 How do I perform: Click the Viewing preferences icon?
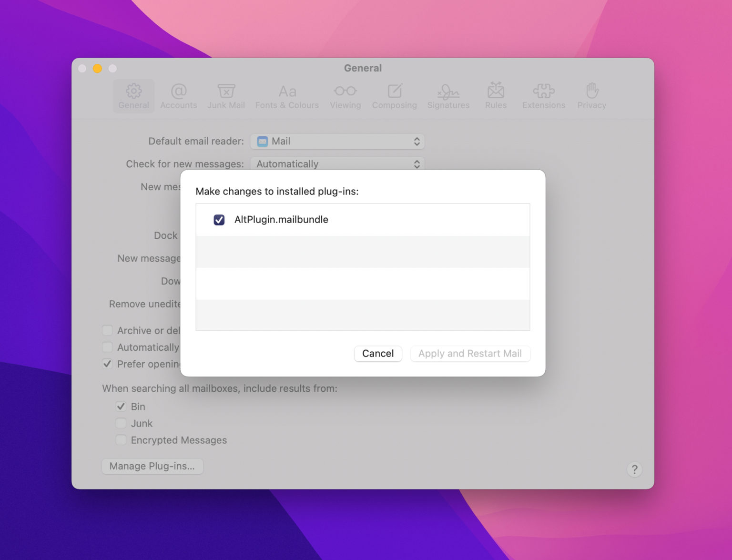tap(345, 95)
